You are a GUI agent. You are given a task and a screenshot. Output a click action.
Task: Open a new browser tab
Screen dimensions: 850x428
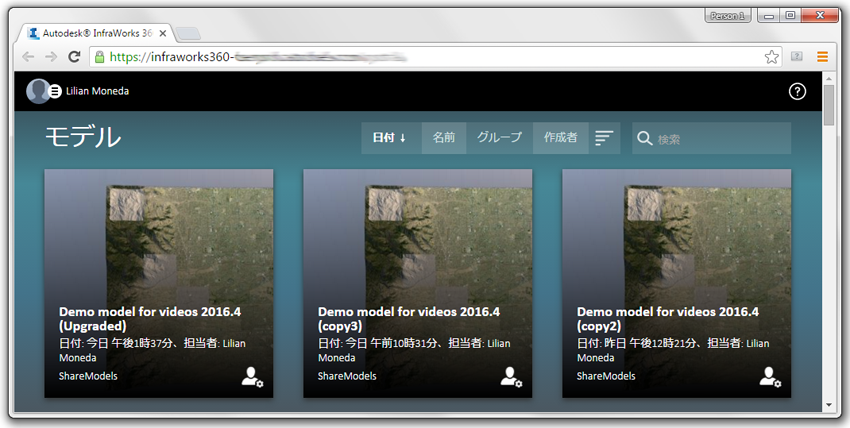click(188, 34)
